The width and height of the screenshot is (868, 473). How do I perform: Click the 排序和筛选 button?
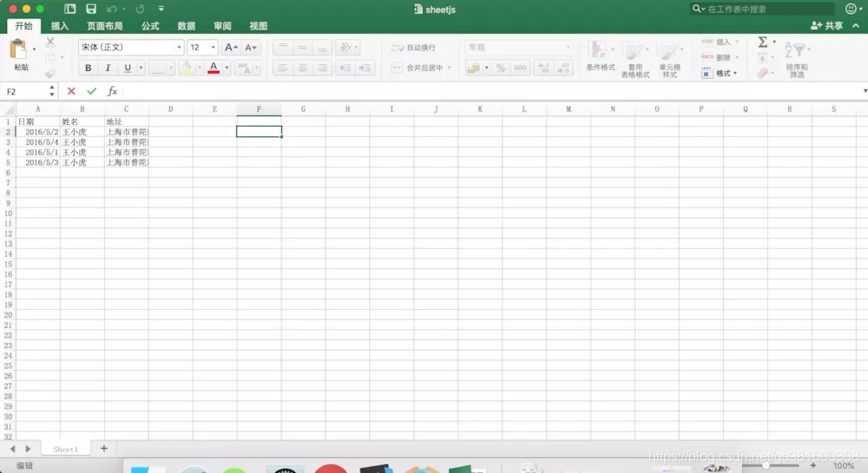[797, 60]
